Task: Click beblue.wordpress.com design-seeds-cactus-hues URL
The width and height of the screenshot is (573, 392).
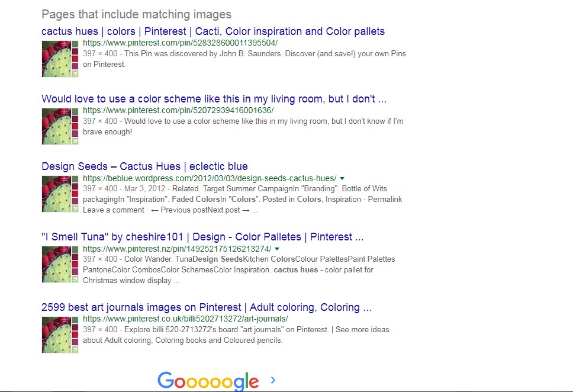Action: pyautogui.click(x=210, y=178)
